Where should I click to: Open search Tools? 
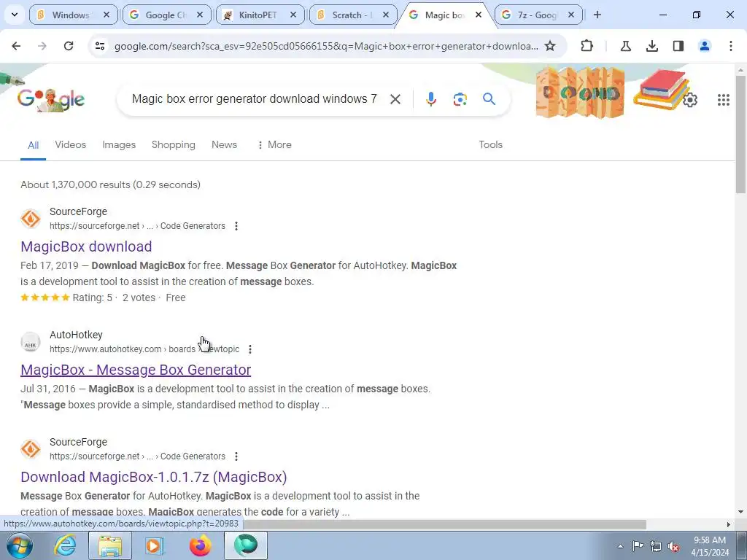tap(491, 145)
